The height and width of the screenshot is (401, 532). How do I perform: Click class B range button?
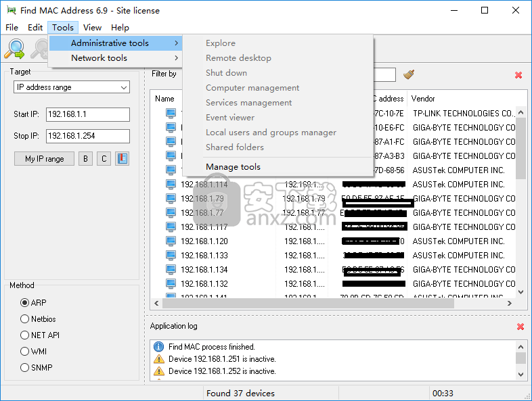[x=85, y=159]
